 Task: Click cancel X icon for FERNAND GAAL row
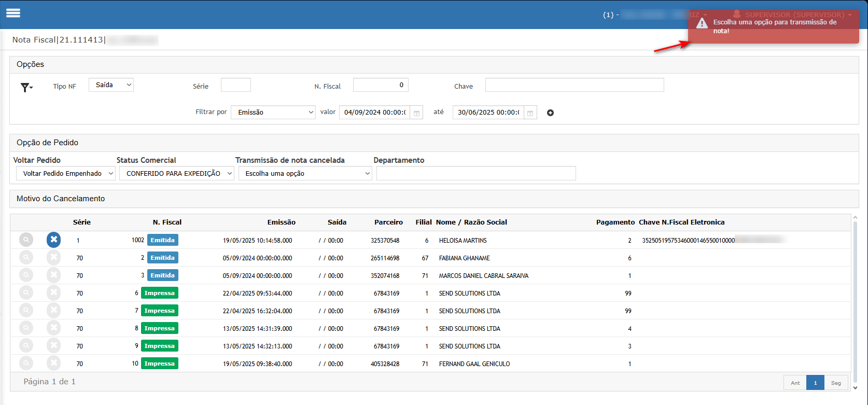[53, 364]
